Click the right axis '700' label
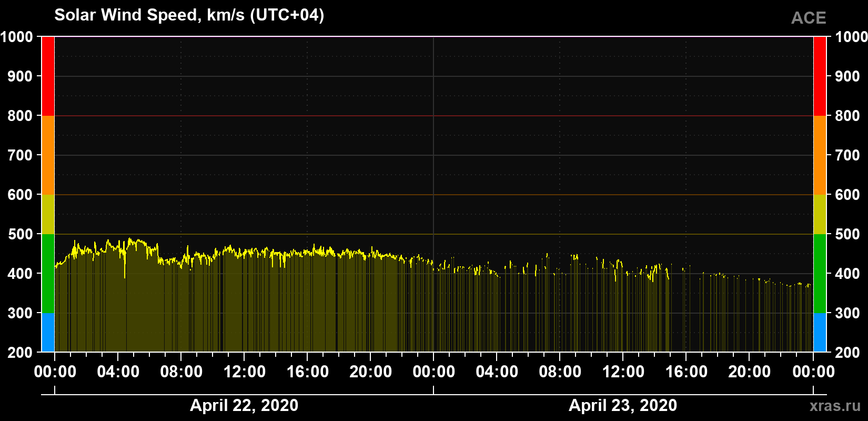Viewport: 868px width, 421px height. click(x=847, y=155)
